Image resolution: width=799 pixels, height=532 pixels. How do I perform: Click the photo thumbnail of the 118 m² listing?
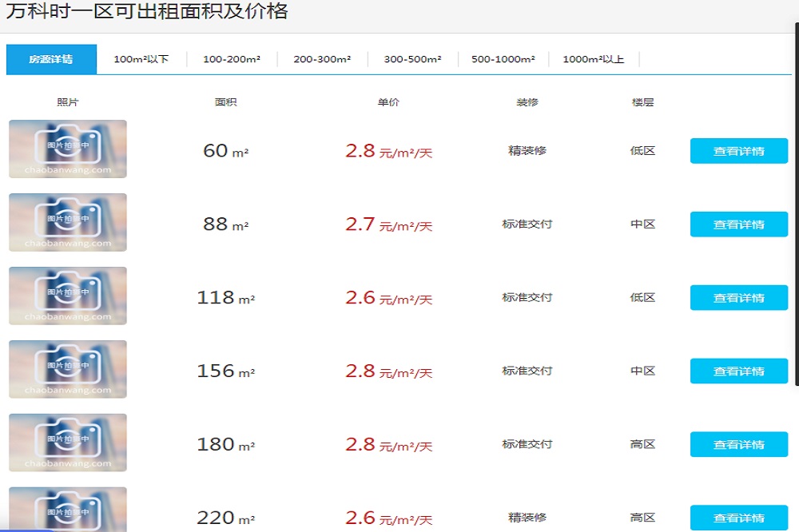point(68,296)
